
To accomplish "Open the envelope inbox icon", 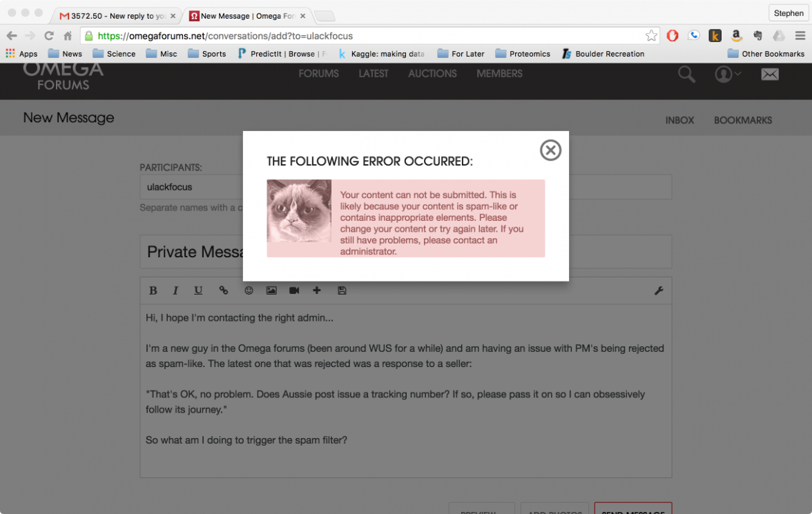I will (770, 75).
